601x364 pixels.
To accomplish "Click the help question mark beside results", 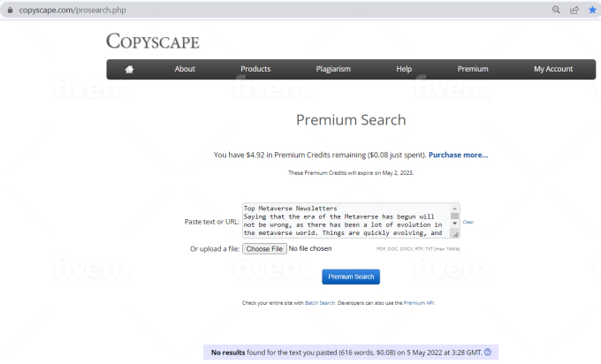I will click(488, 352).
